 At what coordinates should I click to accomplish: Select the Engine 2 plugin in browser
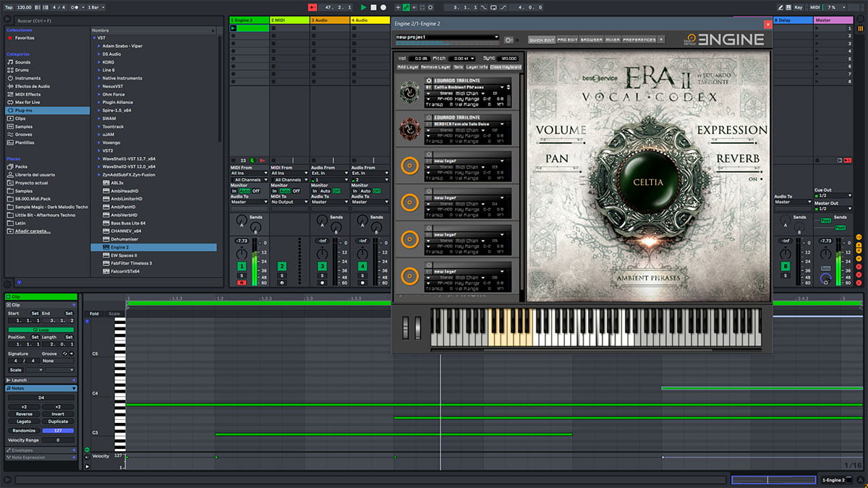153,247
